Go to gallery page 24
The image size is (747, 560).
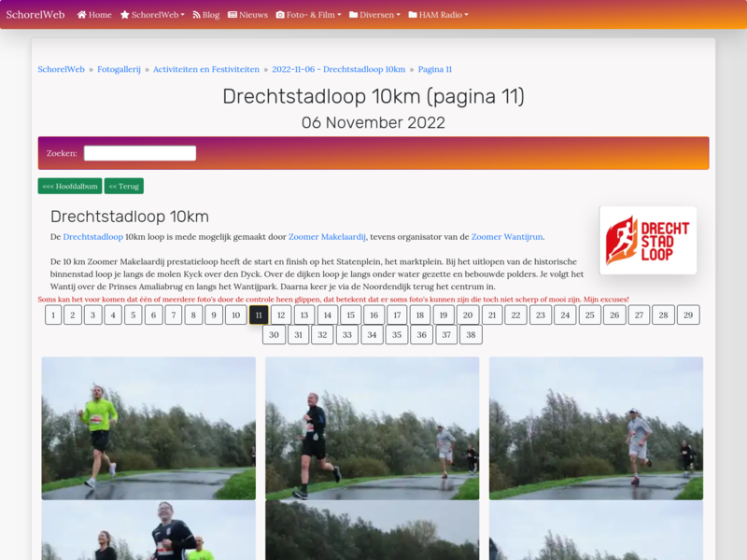coord(565,315)
